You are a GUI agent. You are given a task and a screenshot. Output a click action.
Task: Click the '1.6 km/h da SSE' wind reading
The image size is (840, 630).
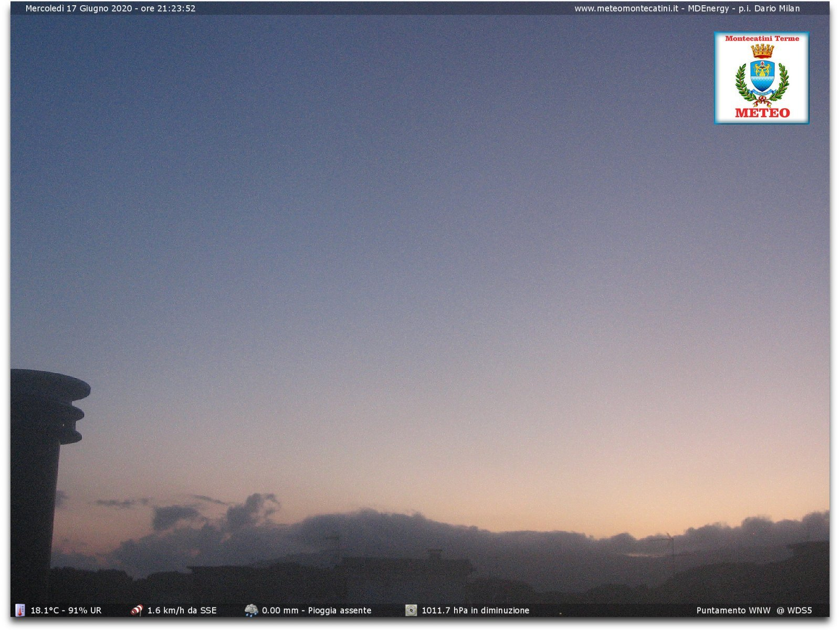coord(182,611)
